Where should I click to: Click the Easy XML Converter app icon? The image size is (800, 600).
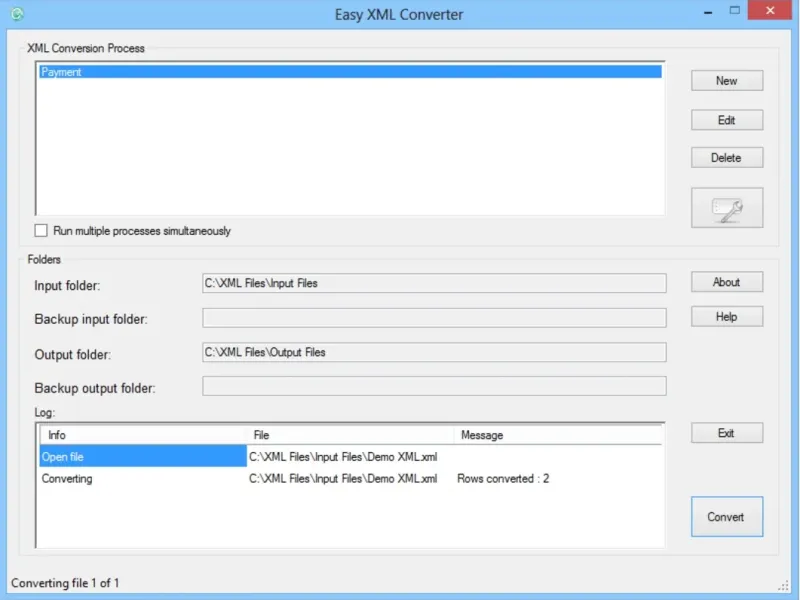17,14
